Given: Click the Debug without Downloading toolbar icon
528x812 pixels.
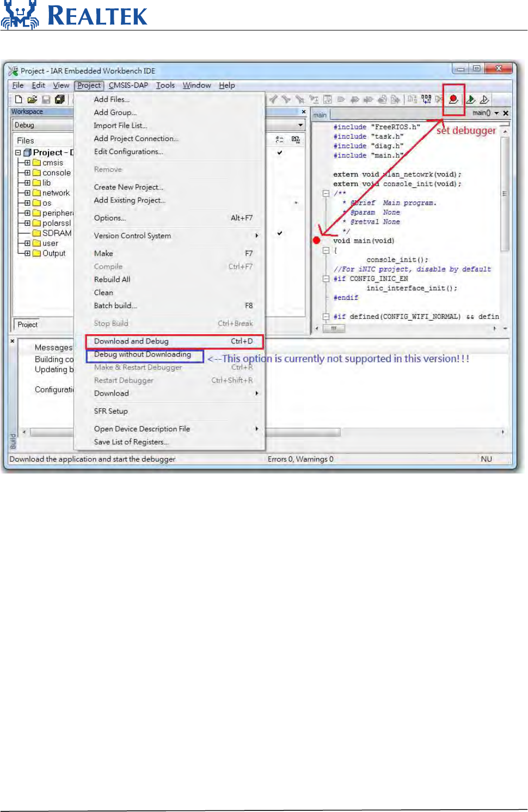Looking at the screenshot, I should coord(484,99).
